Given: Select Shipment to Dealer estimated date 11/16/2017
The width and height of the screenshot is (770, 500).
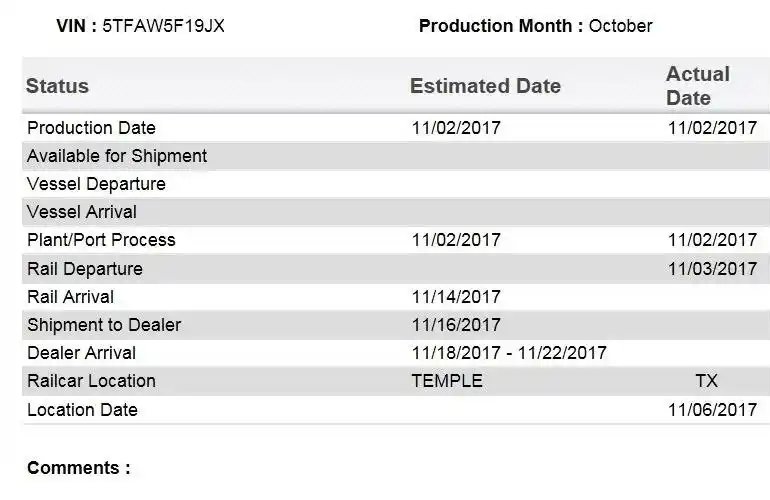Looking at the screenshot, I should 456,325.
